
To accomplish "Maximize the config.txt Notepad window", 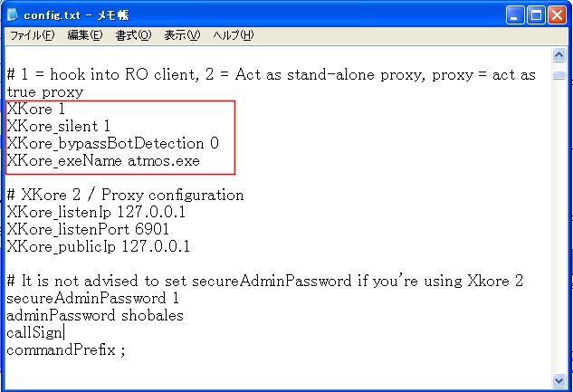I will coord(536,15).
